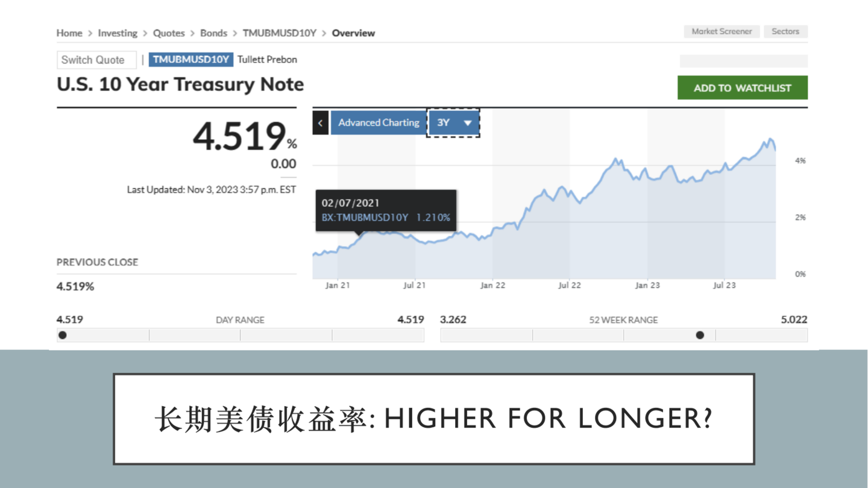This screenshot has width=868, height=488.
Task: Open the 3Y time range dropdown arrow
Action: [x=468, y=122]
